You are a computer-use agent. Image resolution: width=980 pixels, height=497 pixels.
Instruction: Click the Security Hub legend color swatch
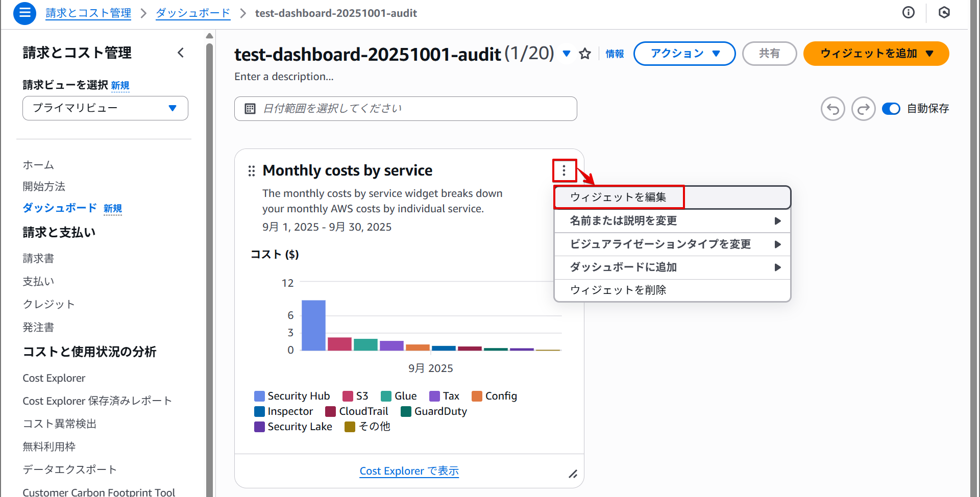pos(258,395)
